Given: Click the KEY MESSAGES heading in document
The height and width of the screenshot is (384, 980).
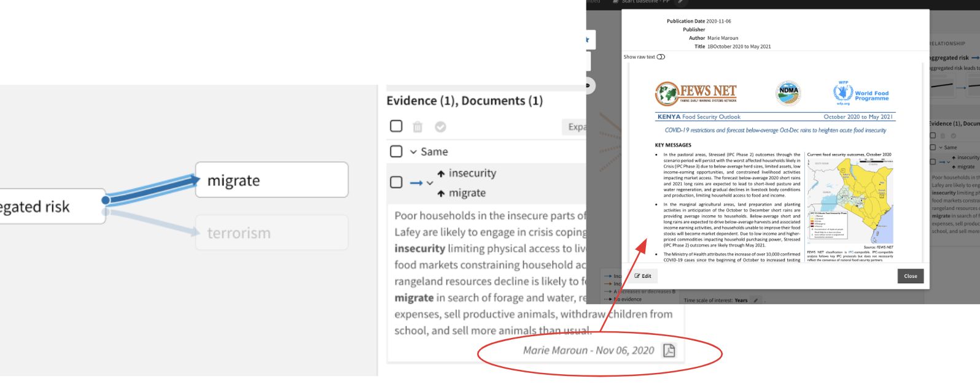Looking at the screenshot, I should click(x=673, y=145).
